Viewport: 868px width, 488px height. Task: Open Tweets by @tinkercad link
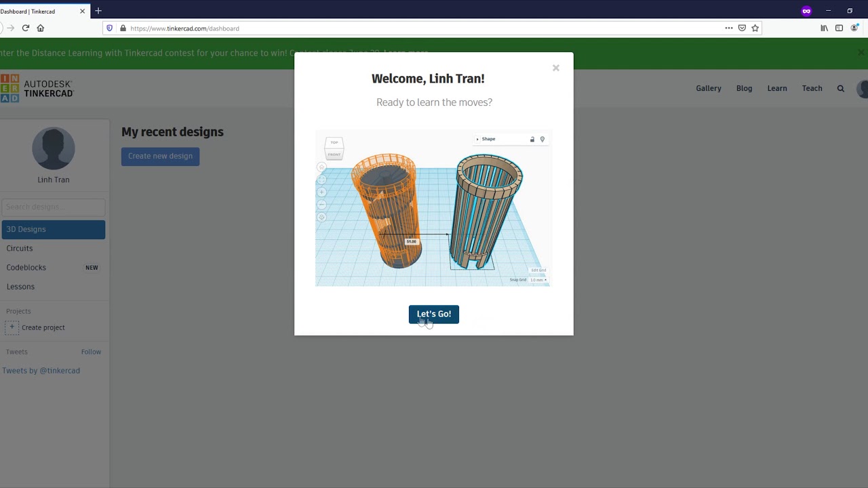tap(41, 371)
